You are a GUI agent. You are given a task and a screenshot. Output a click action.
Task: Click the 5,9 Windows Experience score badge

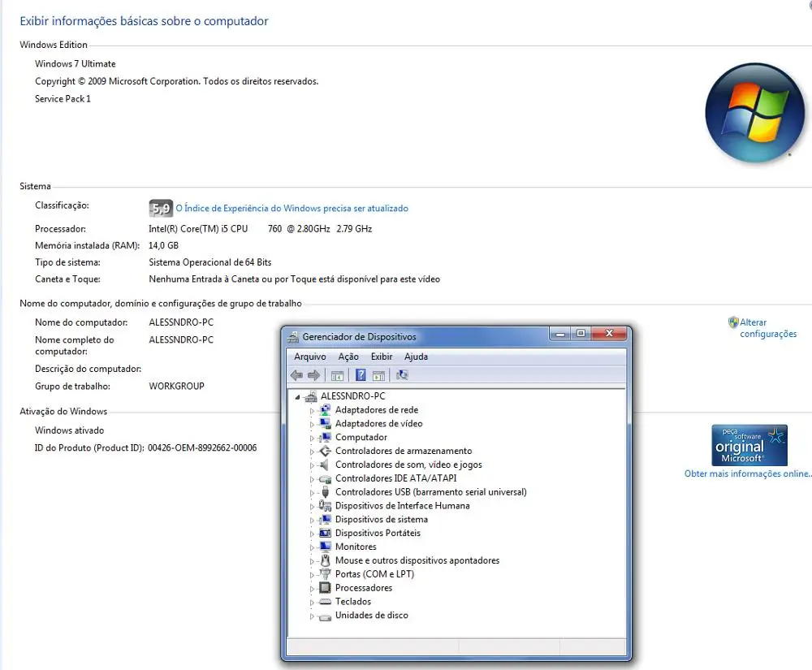pos(161,208)
